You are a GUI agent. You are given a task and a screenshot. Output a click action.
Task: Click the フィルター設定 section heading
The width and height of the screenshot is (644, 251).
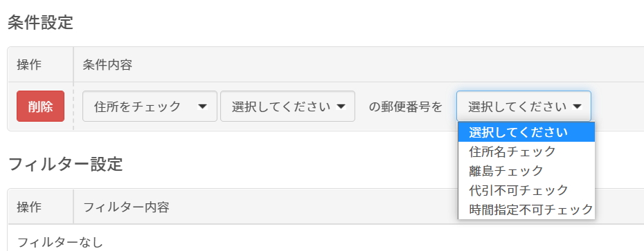click(x=65, y=164)
